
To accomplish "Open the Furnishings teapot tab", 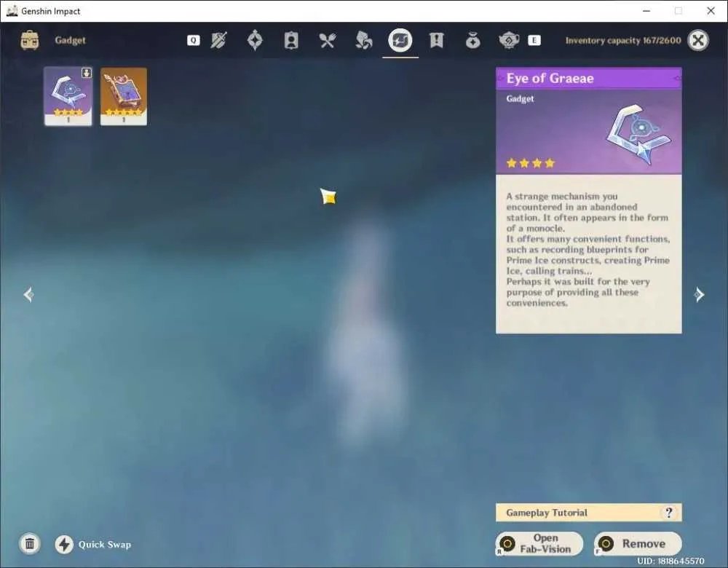I will click(509, 40).
